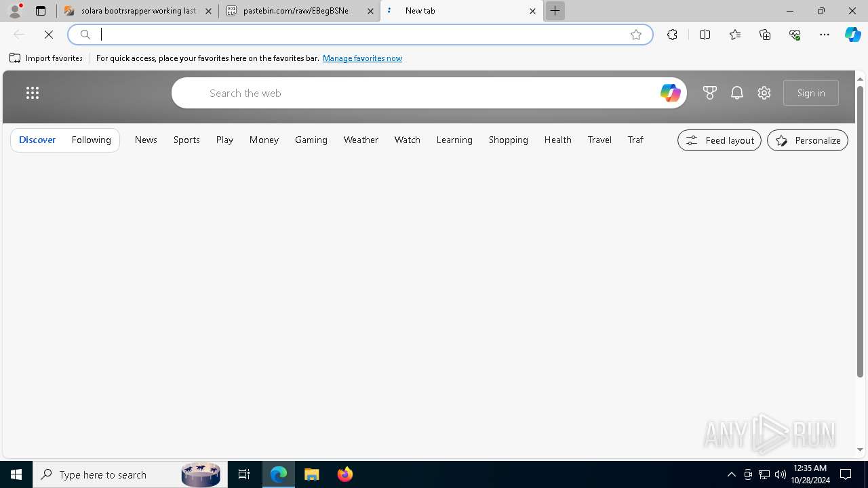Show hidden system tray icons
This screenshot has width=868, height=488.
731,474
